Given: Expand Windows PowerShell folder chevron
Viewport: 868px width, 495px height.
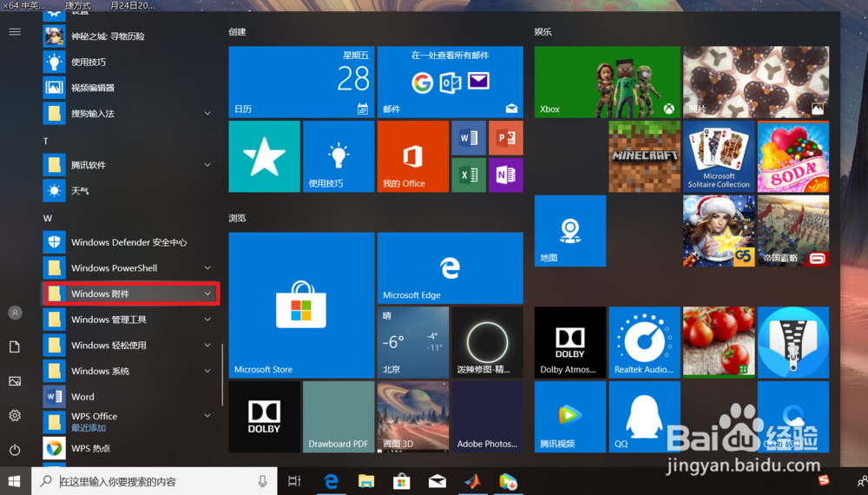Looking at the screenshot, I should pos(207,268).
